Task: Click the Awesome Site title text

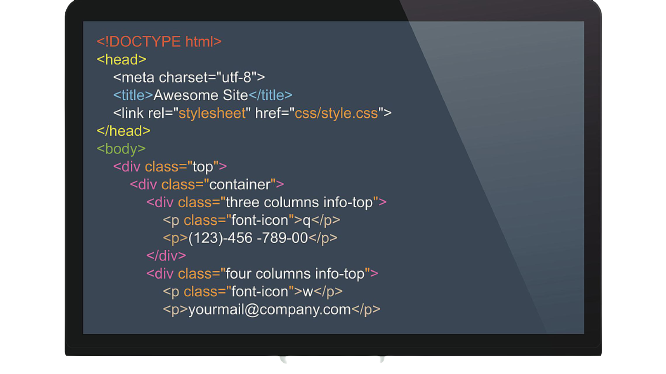Action: (200, 95)
